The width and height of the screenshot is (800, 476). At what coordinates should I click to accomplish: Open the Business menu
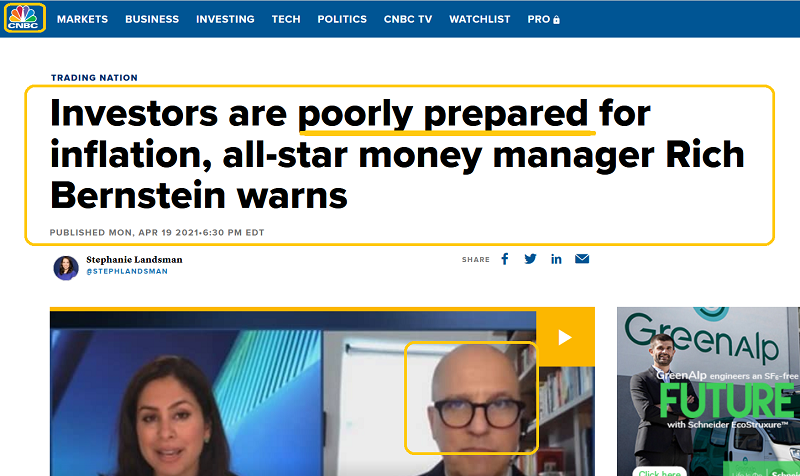[x=152, y=19]
